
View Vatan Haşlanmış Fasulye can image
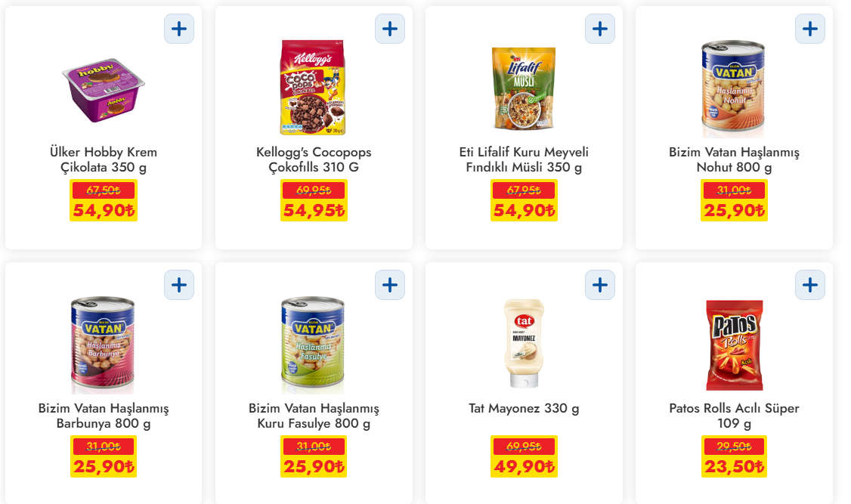(313, 345)
